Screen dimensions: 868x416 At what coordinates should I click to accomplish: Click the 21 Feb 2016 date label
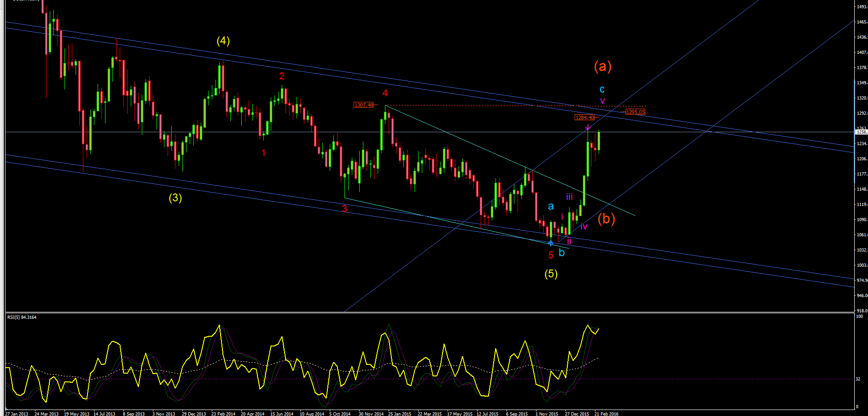pos(606,414)
